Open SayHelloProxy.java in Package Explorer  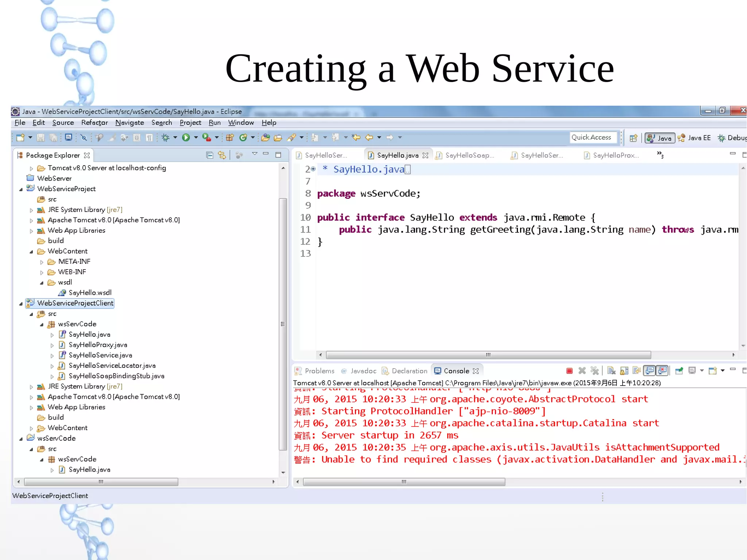tap(98, 345)
